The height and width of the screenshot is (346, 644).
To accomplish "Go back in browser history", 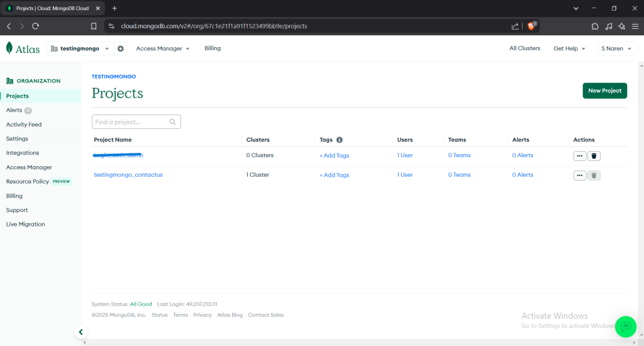I will (9, 26).
